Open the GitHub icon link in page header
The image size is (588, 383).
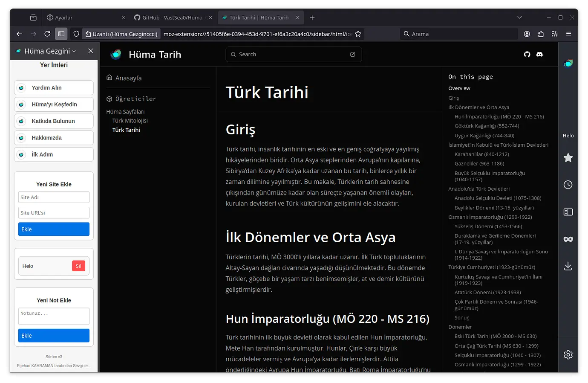point(527,55)
